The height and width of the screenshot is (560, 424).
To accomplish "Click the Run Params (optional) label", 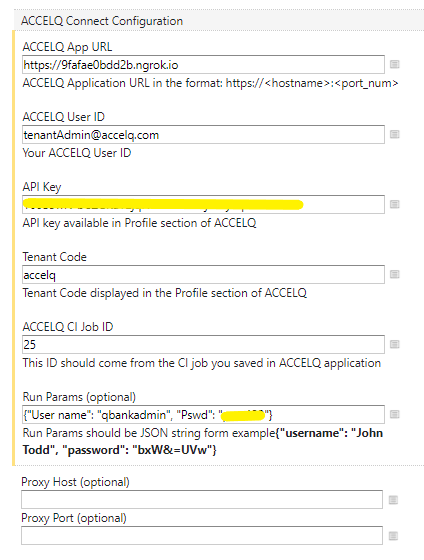I will 79,397.
